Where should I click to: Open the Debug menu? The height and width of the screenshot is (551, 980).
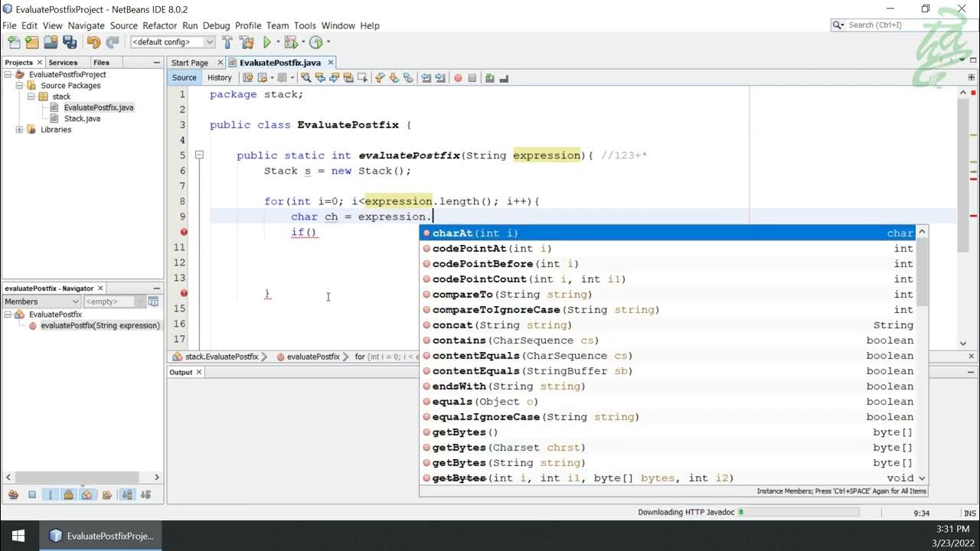[x=217, y=25]
